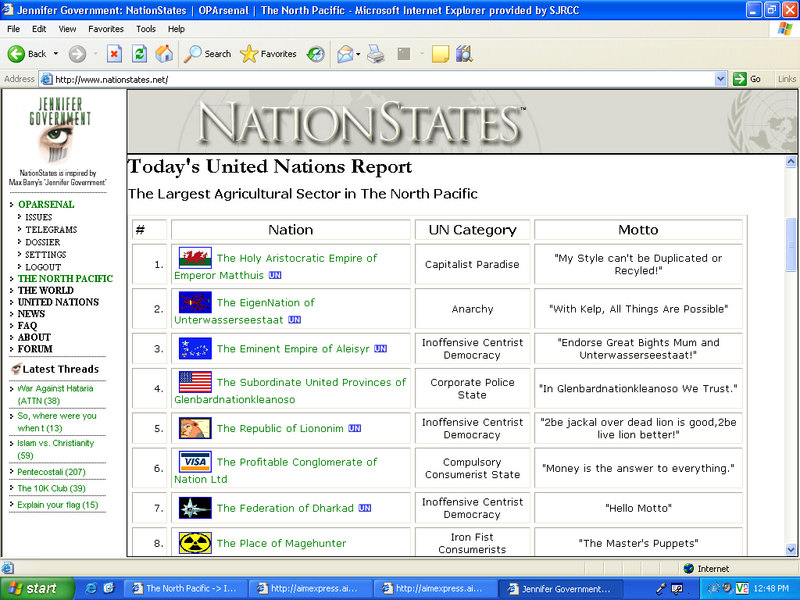
Task: Open the Mail button dropdown arrow
Action: pyautogui.click(x=358, y=54)
